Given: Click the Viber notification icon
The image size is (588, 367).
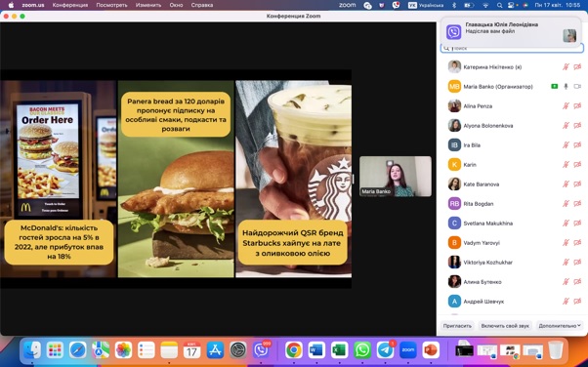Looking at the screenshot, I should point(454,32).
